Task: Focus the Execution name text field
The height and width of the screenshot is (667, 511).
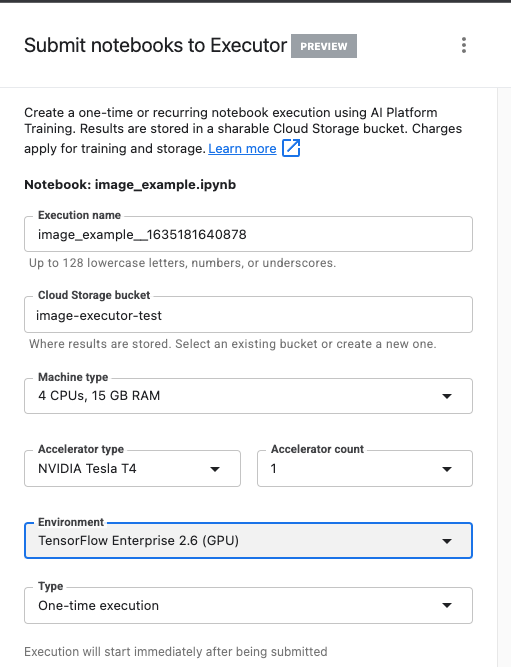Action: pos(248,234)
